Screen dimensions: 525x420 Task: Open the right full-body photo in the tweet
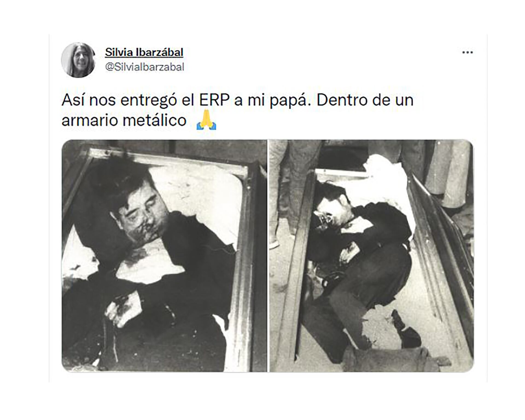pyautogui.click(x=372, y=256)
